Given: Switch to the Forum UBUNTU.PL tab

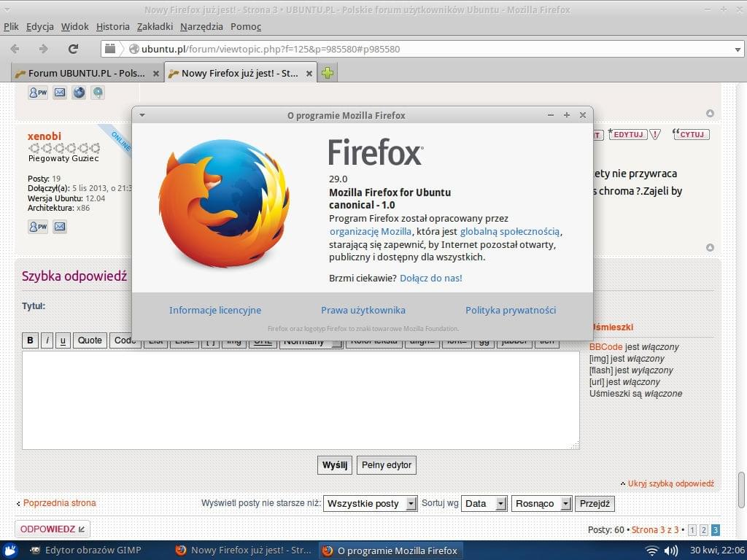Looking at the screenshot, I should point(87,73).
